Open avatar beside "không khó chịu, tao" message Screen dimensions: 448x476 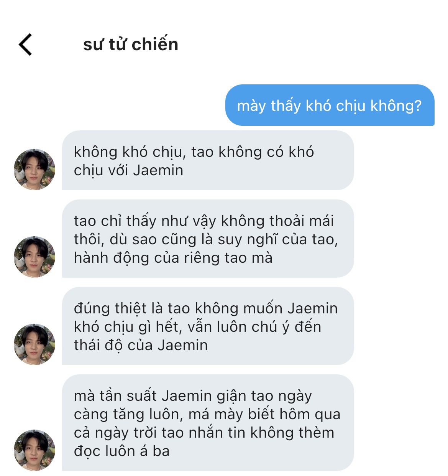click(x=34, y=169)
